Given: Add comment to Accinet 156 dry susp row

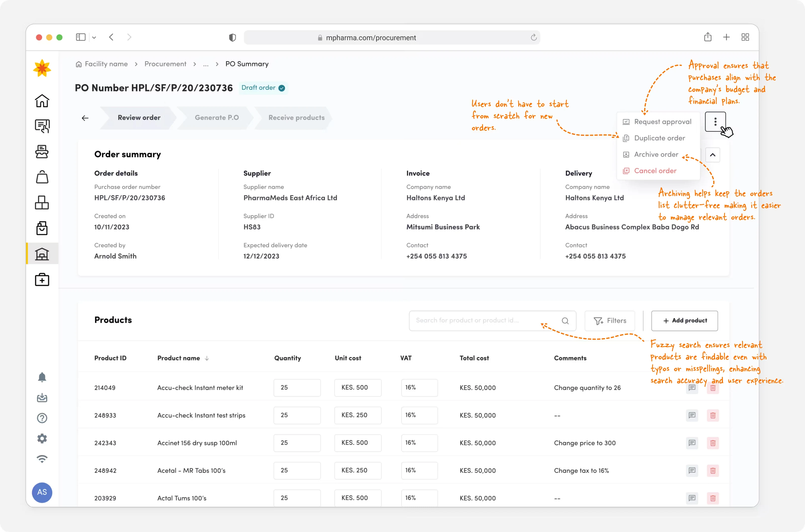Looking at the screenshot, I should coord(692,443).
